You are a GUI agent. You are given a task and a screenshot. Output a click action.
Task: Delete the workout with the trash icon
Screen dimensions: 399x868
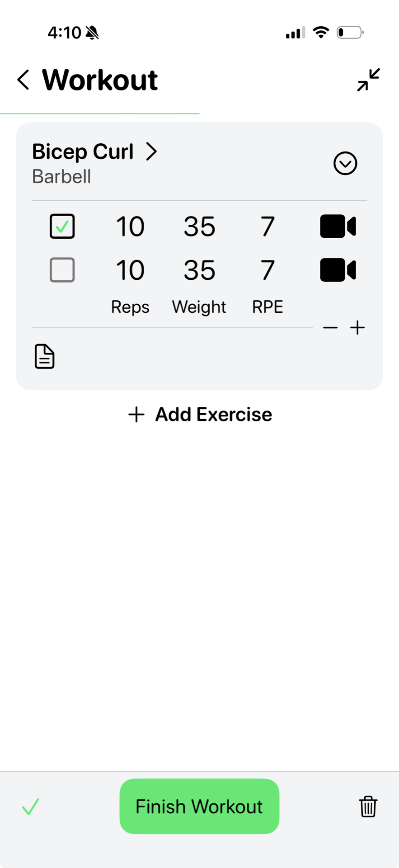coord(368,807)
